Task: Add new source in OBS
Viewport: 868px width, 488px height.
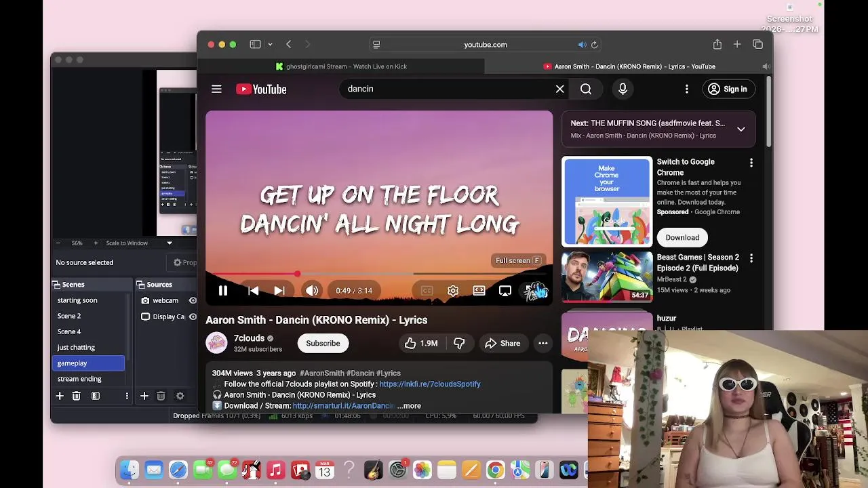Action: [144, 396]
